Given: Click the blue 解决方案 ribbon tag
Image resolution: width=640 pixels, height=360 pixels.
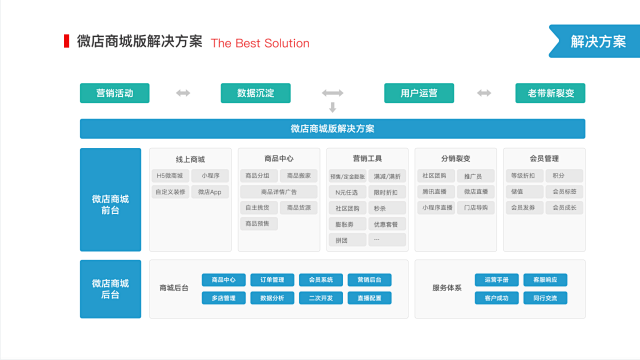Looking at the screenshot, I should coord(595,41).
